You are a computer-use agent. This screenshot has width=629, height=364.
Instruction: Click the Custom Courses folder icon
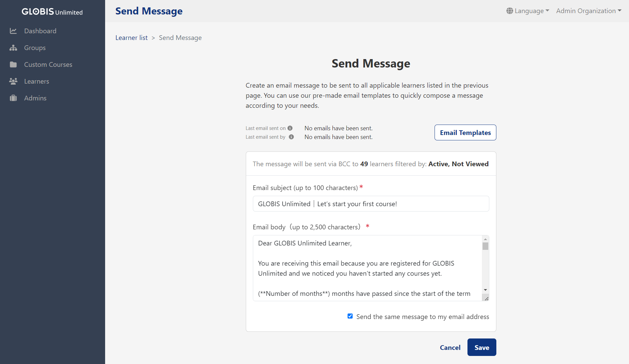click(x=13, y=64)
